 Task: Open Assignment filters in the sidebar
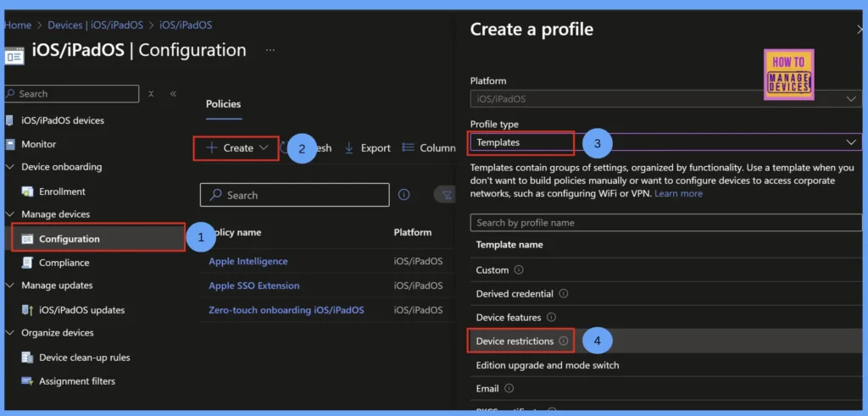pos(77,381)
